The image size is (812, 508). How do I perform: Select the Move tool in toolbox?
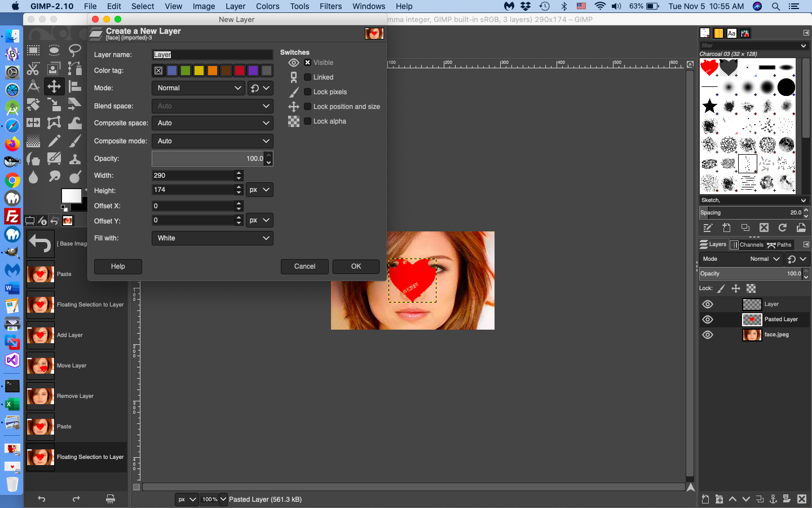54,86
